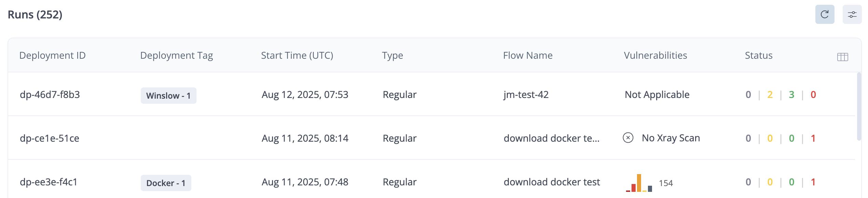The width and height of the screenshot is (868, 198).
Task: Sort by Deployment ID column header
Action: pos(52,55)
